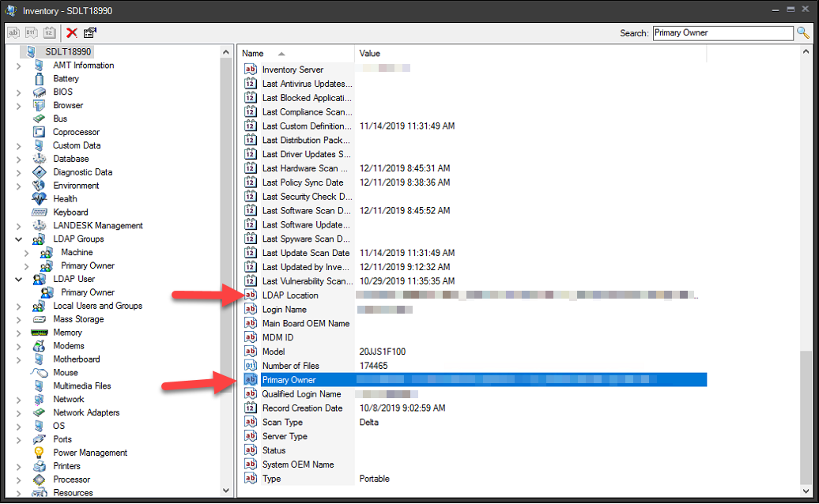Click the Health heart icon in the tree
The height and width of the screenshot is (504, 819).
tap(39, 199)
